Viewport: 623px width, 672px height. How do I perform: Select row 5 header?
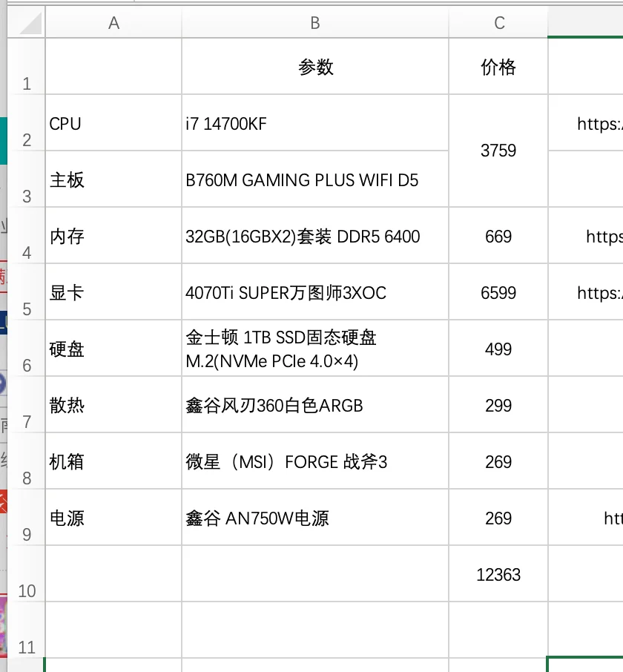(x=26, y=291)
